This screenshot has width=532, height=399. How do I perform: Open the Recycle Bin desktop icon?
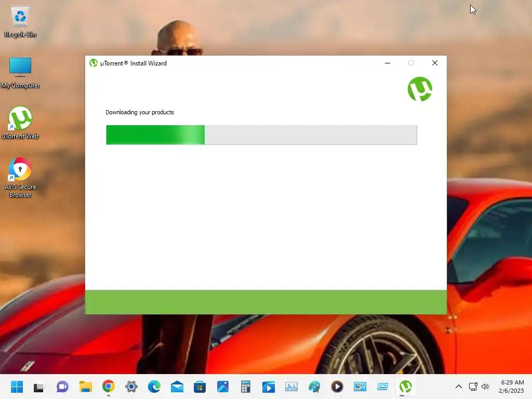(20, 22)
